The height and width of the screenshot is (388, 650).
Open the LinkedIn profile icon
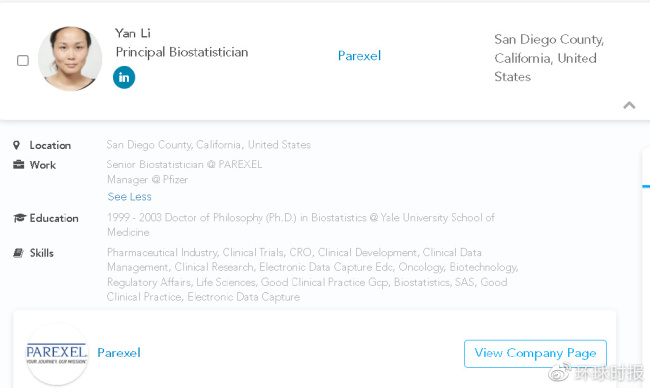tap(124, 78)
